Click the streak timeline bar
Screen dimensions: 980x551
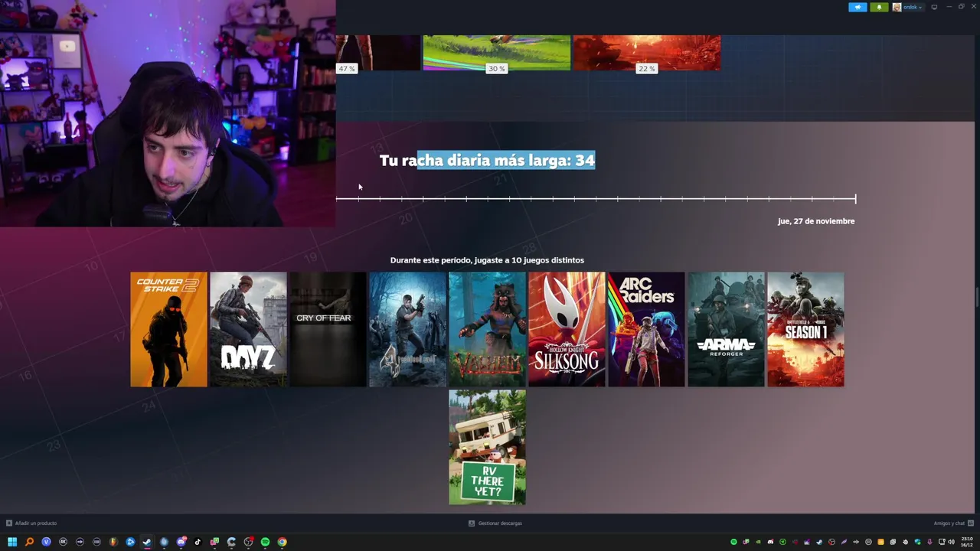pyautogui.click(x=596, y=199)
